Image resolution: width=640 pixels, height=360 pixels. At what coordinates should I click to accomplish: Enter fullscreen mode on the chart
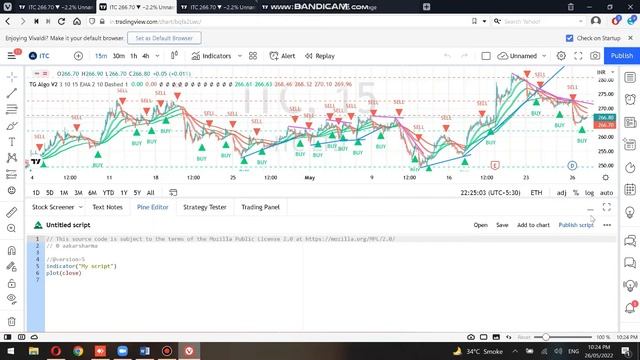pyautogui.click(x=578, y=56)
